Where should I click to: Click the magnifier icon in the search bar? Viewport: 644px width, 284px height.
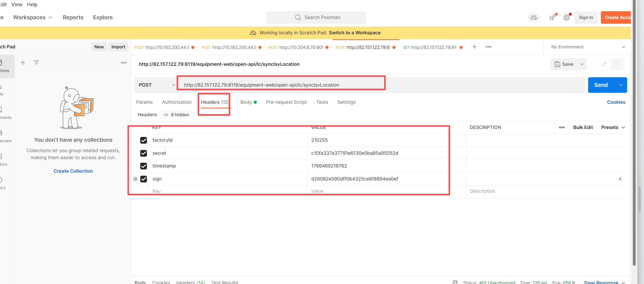(298, 17)
